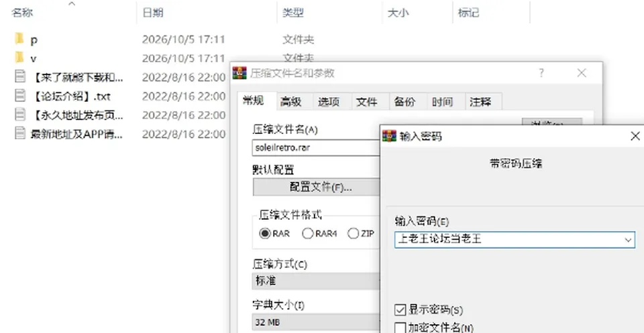Enable the 加密文件名 checkbox

click(400, 328)
